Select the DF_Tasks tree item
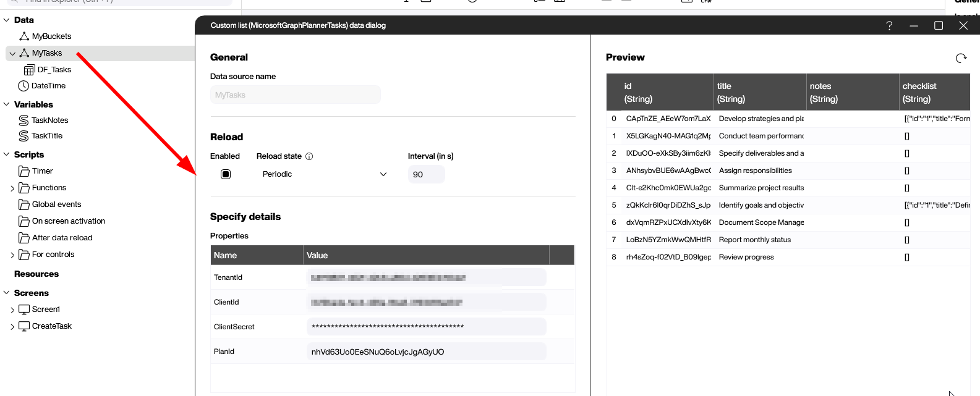This screenshot has width=980, height=396. click(x=54, y=70)
